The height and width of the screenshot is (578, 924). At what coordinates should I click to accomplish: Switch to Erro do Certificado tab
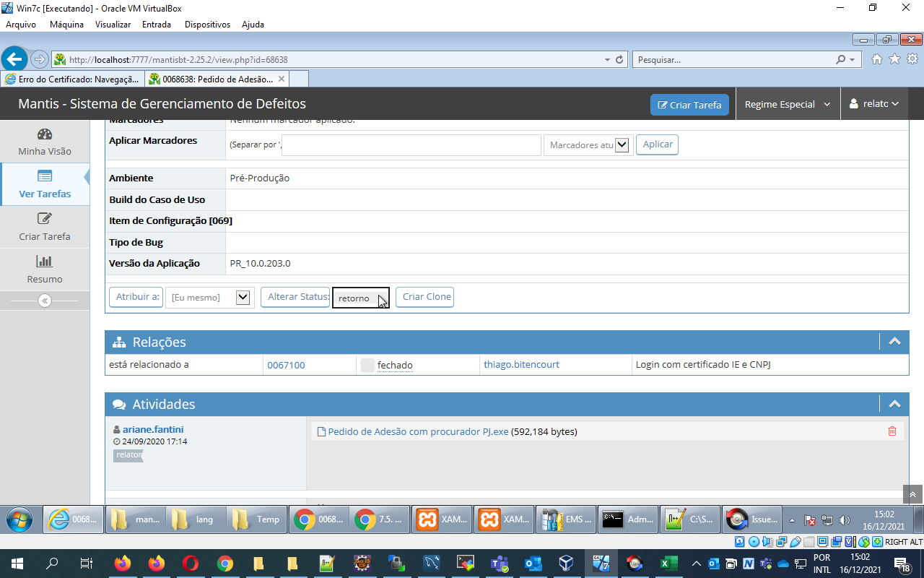(x=72, y=79)
